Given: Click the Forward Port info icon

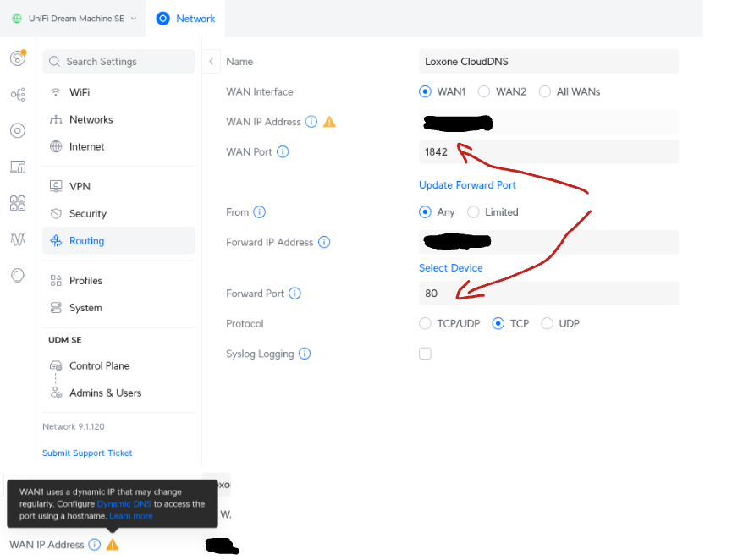Looking at the screenshot, I should pyautogui.click(x=294, y=293).
